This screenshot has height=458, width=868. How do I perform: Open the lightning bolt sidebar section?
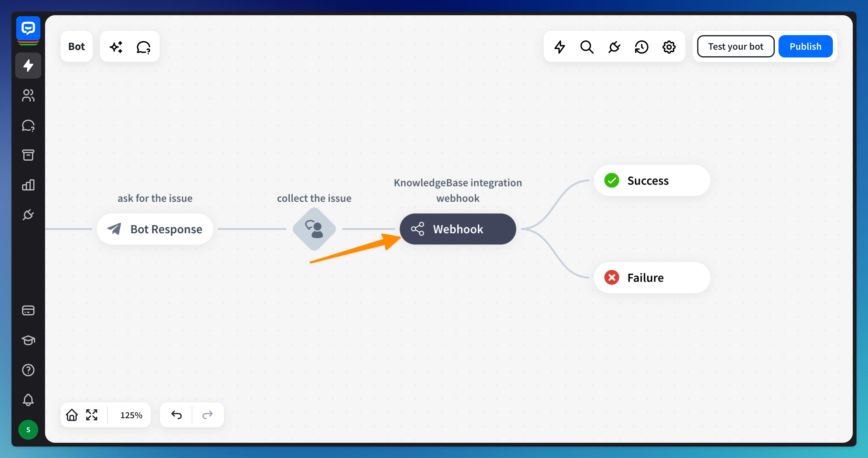[28, 65]
